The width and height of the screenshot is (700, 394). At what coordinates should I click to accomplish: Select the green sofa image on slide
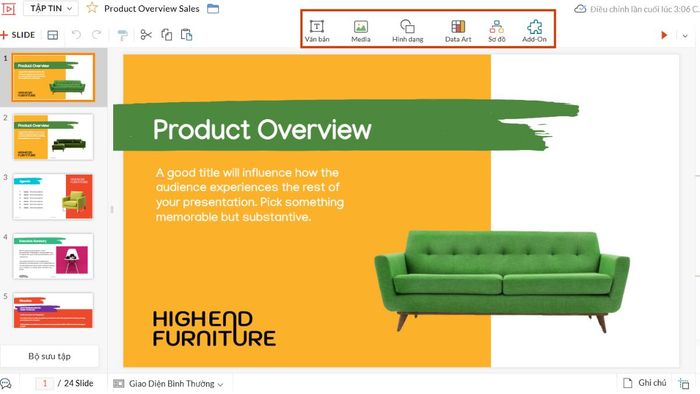[x=502, y=281]
